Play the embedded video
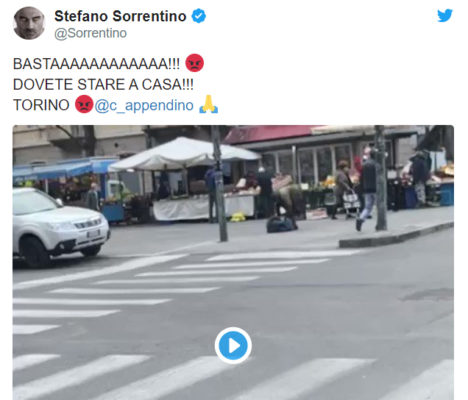 pos(233,345)
